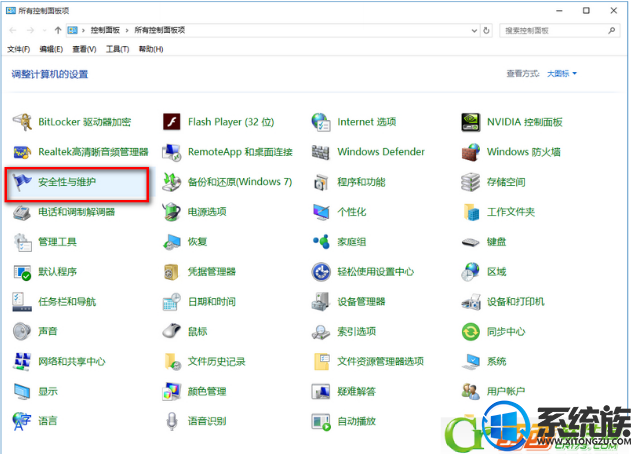Open 安全性与维护 flag icon
Image resolution: width=631 pixels, height=454 pixels.
click(23, 182)
